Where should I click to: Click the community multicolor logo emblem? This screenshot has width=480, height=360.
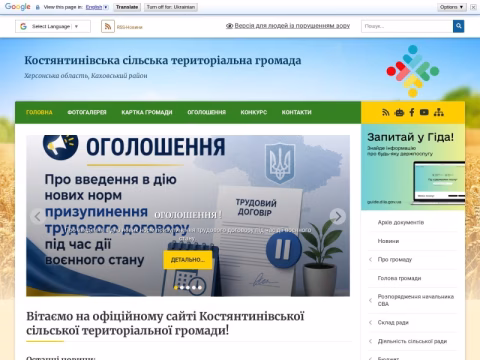point(413,71)
